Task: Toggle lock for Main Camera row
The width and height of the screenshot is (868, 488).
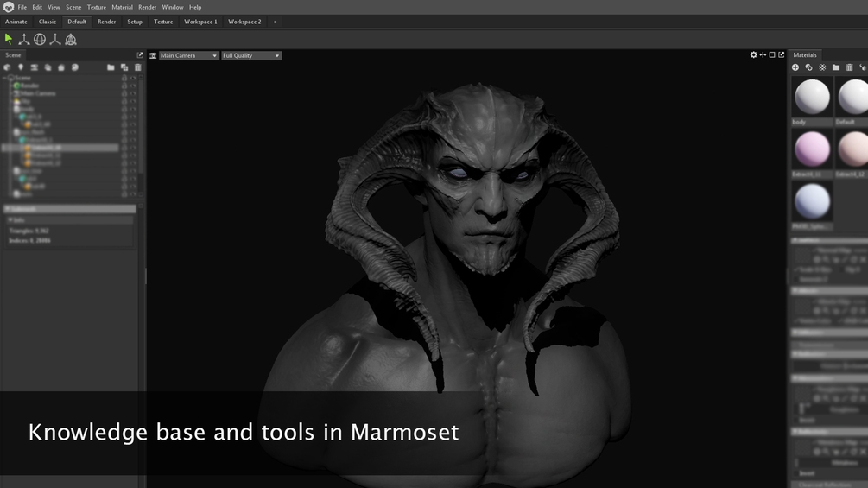Action: pos(124,93)
